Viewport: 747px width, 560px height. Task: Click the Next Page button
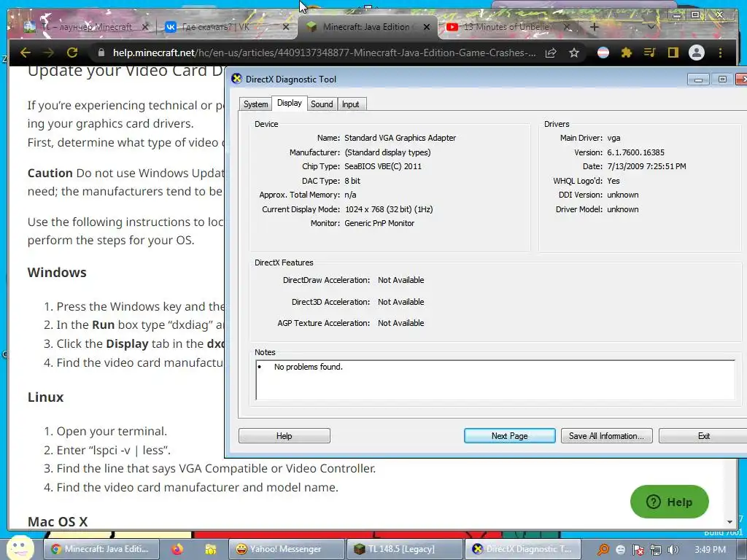point(510,436)
